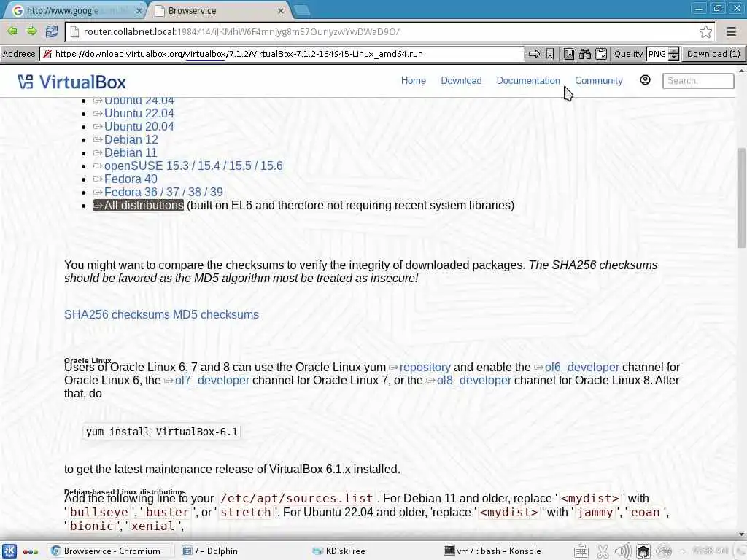Close the http://www.google tab

pos(139,10)
